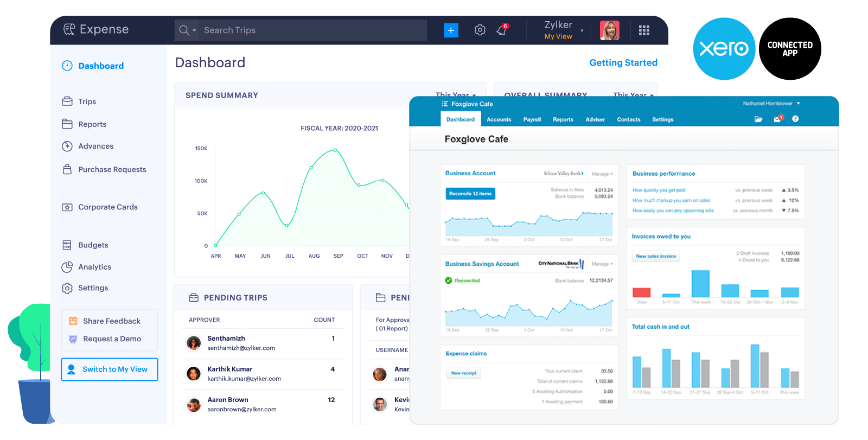Open the user profile avatar
Image resolution: width=868 pixels, height=440 pixels.
point(609,30)
